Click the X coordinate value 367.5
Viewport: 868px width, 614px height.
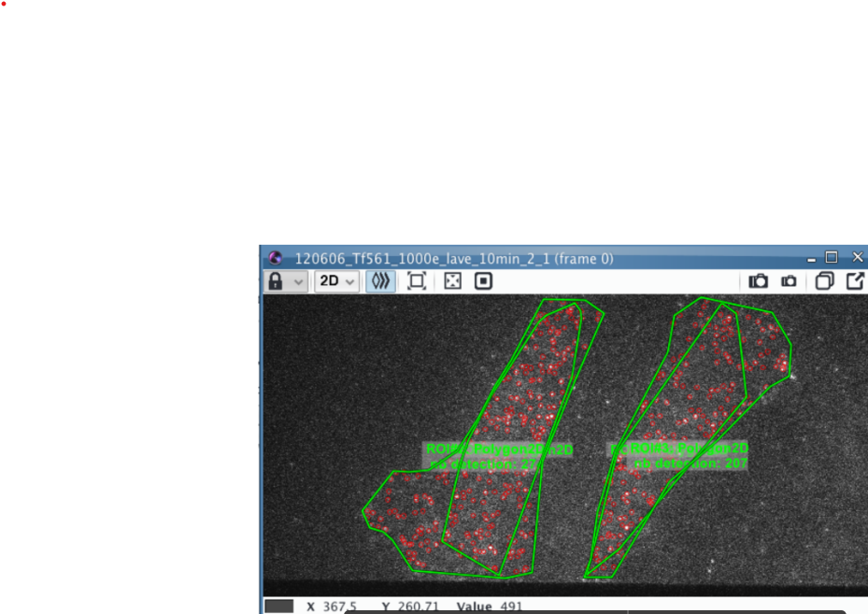point(339,607)
